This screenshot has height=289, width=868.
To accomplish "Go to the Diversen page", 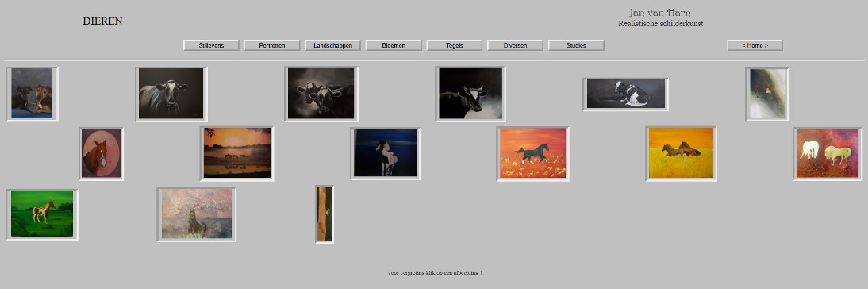I will (x=516, y=45).
